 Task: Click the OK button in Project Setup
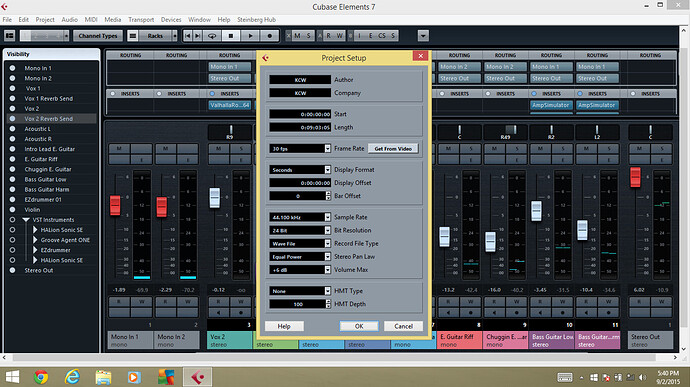(x=359, y=326)
